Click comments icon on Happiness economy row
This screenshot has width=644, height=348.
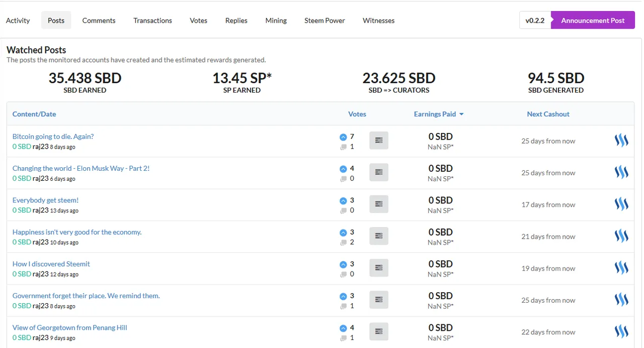coord(343,242)
